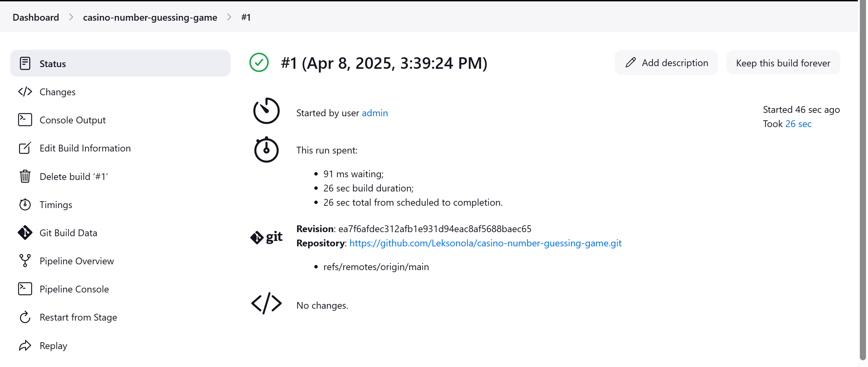Click the code brackets icon beside No changes
868x367 pixels.
pos(267,303)
